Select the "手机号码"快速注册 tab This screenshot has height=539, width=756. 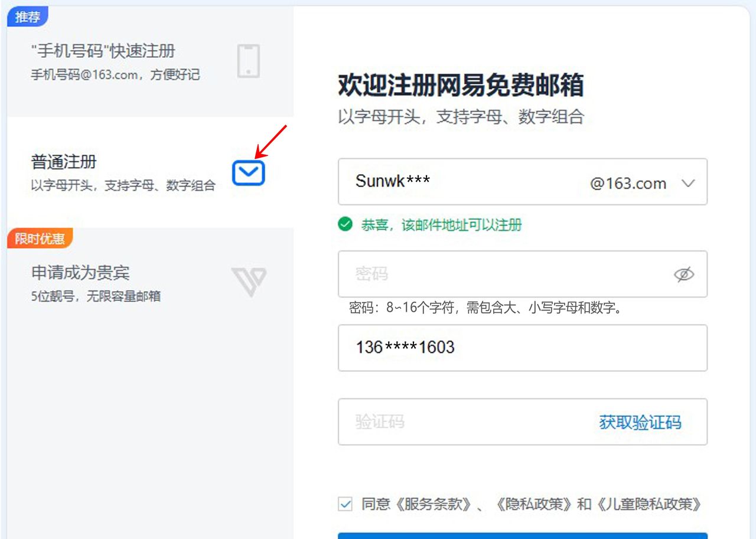click(151, 61)
